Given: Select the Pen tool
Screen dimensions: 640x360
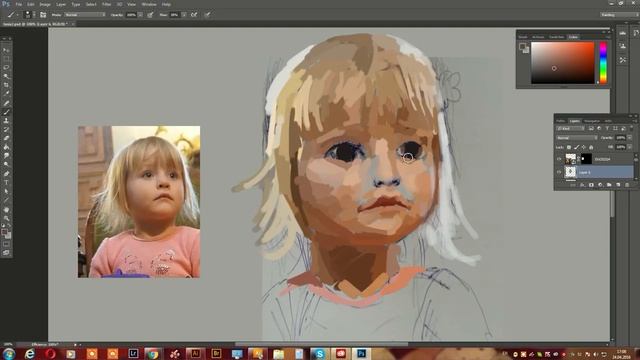Looking at the screenshot, I should tap(6, 173).
